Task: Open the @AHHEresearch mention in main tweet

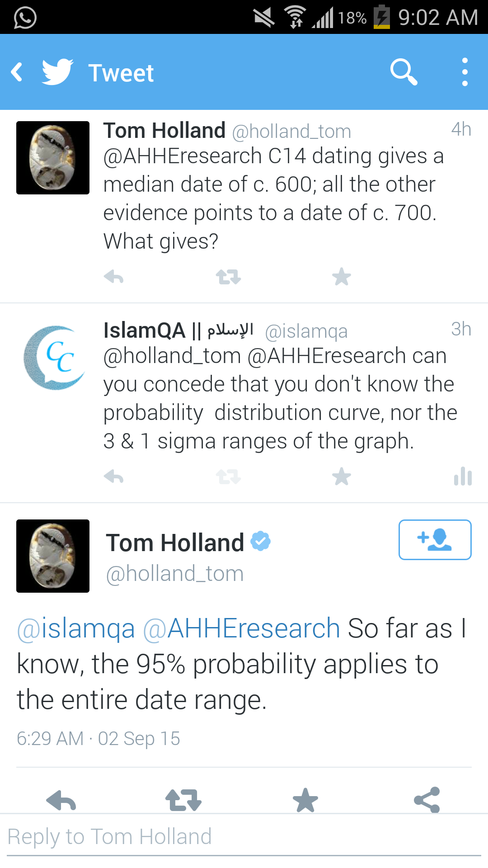Action: click(241, 628)
